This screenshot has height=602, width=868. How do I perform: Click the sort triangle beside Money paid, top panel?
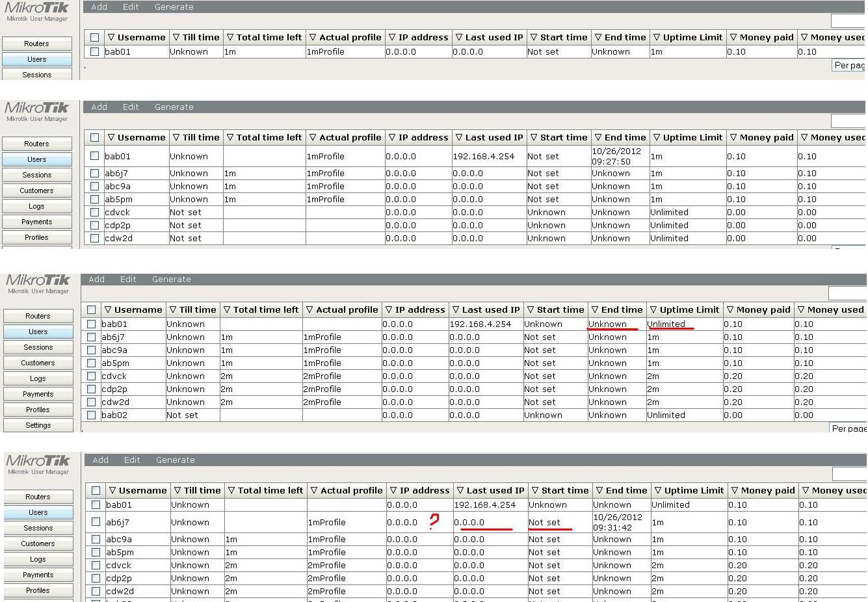[x=733, y=37]
